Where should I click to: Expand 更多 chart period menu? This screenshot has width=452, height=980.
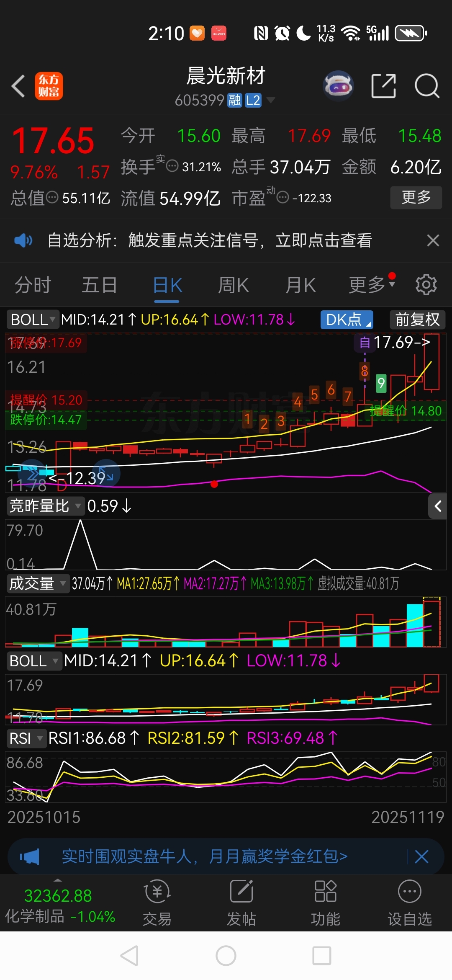pos(372,285)
